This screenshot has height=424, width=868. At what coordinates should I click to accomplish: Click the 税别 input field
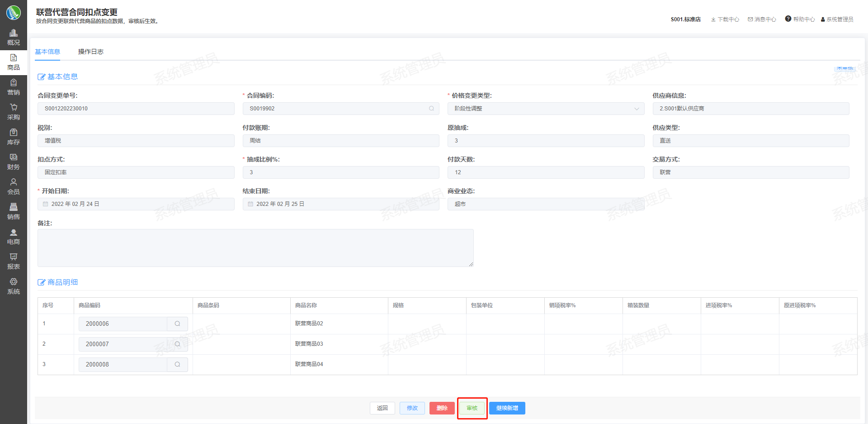pyautogui.click(x=136, y=141)
